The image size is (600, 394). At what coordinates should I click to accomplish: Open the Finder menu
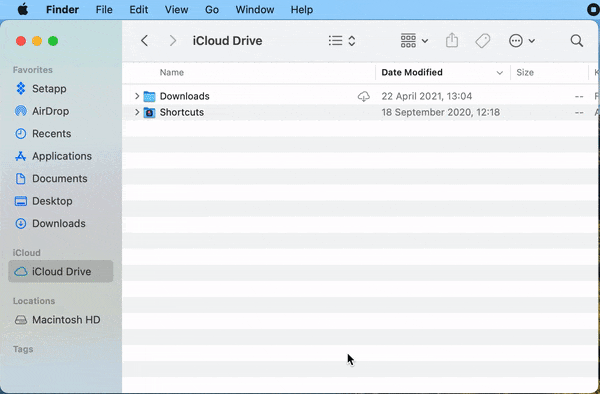[x=62, y=10]
